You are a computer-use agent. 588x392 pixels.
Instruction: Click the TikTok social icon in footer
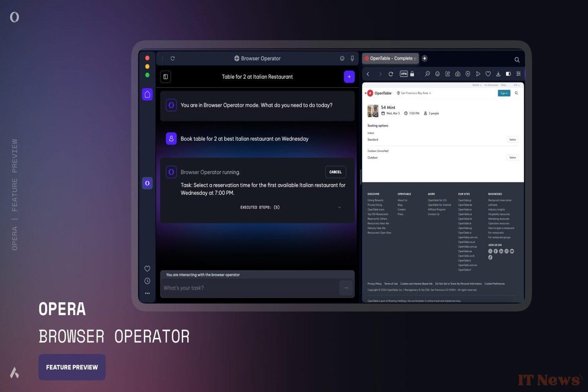point(490,258)
